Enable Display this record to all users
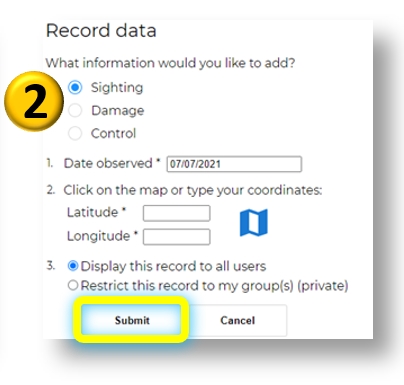404x385 pixels. [x=73, y=266]
